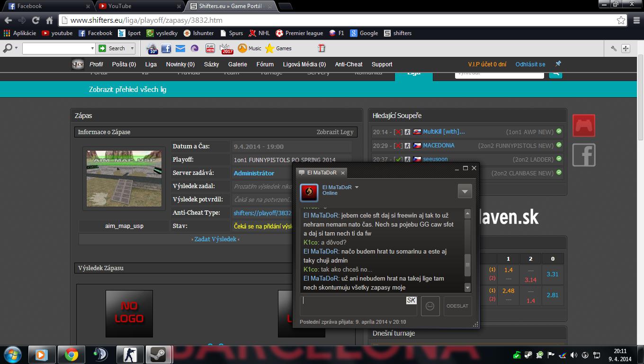The width and height of the screenshot is (644, 364).
Task: Open the Search button dropdown arrow
Action: [132, 48]
